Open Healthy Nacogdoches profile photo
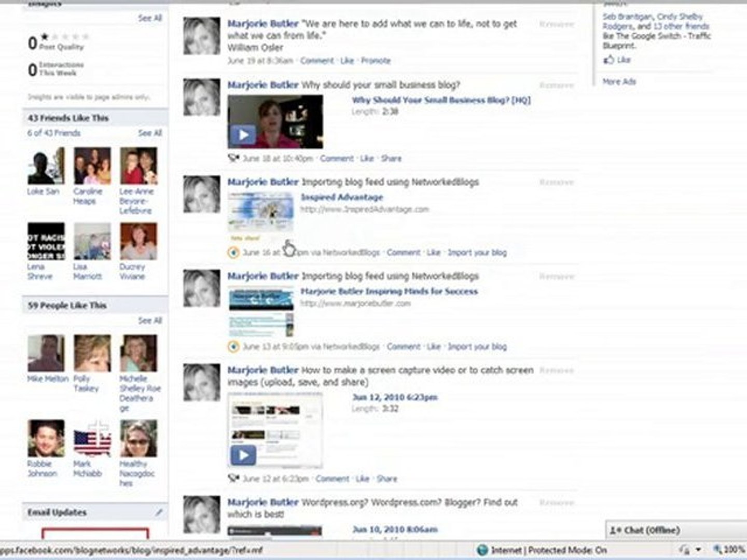The width and height of the screenshot is (747, 560). (139, 438)
